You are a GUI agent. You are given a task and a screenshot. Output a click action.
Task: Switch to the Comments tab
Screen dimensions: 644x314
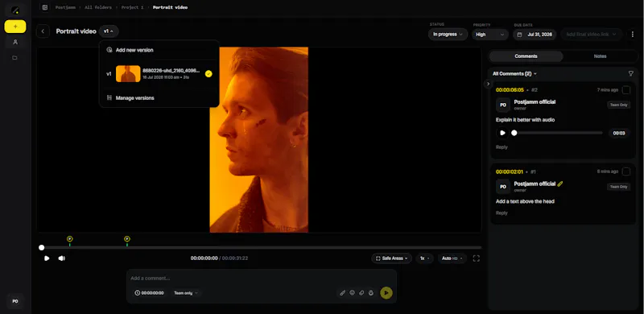(526, 56)
